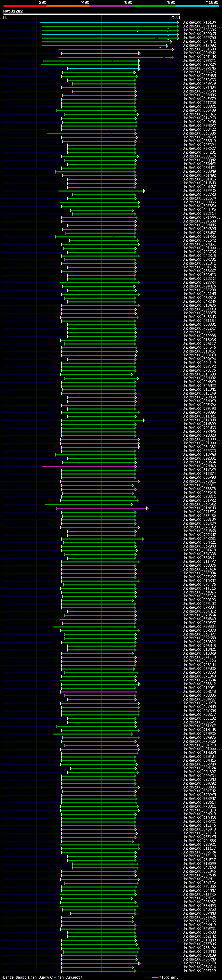The image size is (222, 980).
Task: Select the UniRef100_B9YIT0 label
Action: [199, 883]
